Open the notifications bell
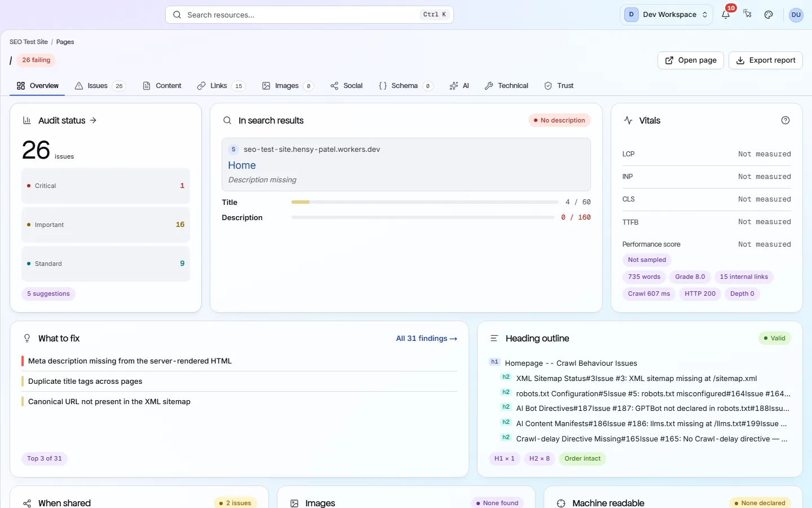 tap(726, 15)
